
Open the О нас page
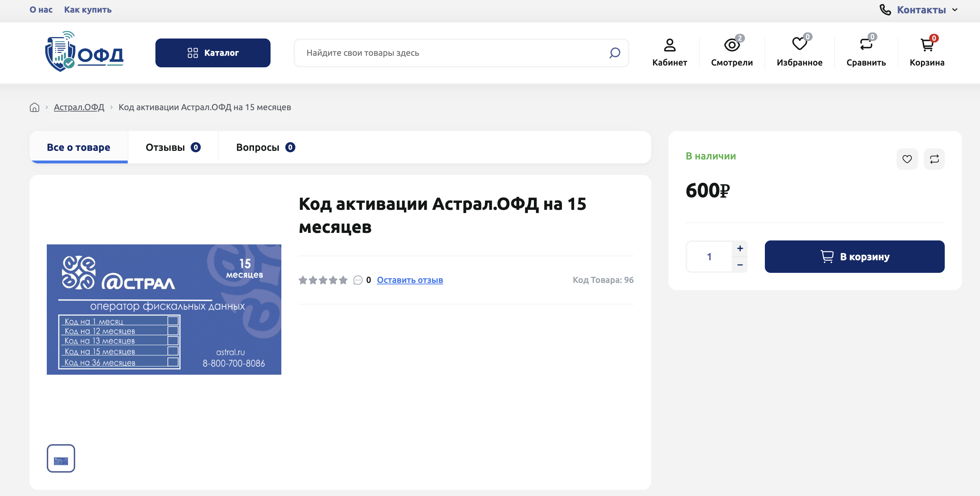41,10
